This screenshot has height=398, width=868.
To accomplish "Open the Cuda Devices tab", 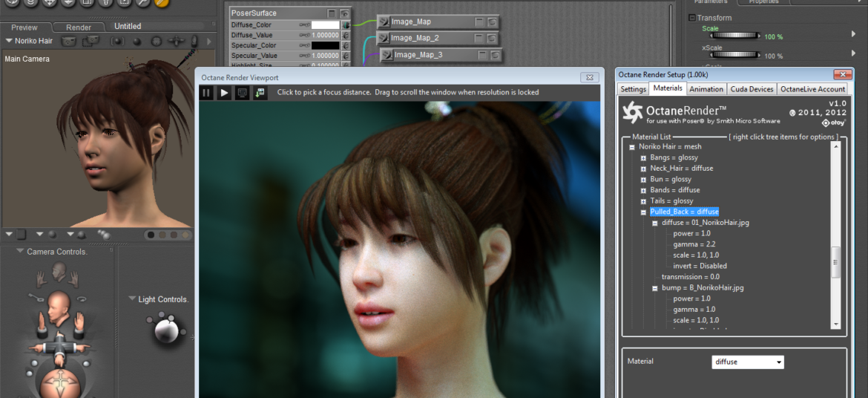I will (752, 88).
